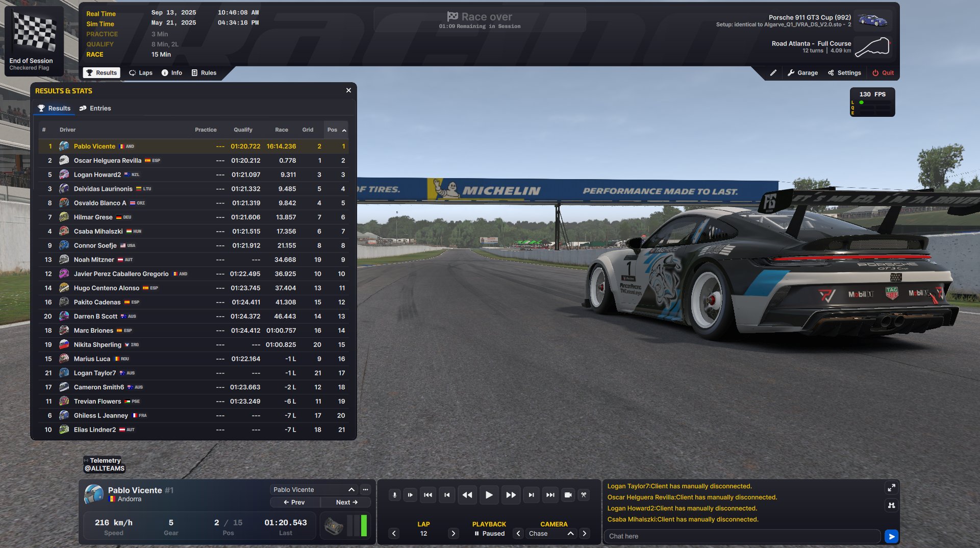Open the Laps tab
The height and width of the screenshot is (548, 980).
[141, 73]
